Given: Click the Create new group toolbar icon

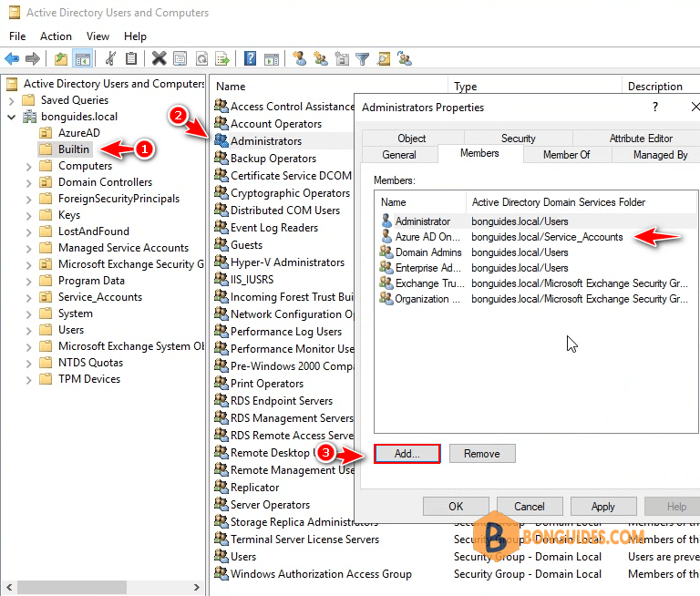Looking at the screenshot, I should point(321,58).
